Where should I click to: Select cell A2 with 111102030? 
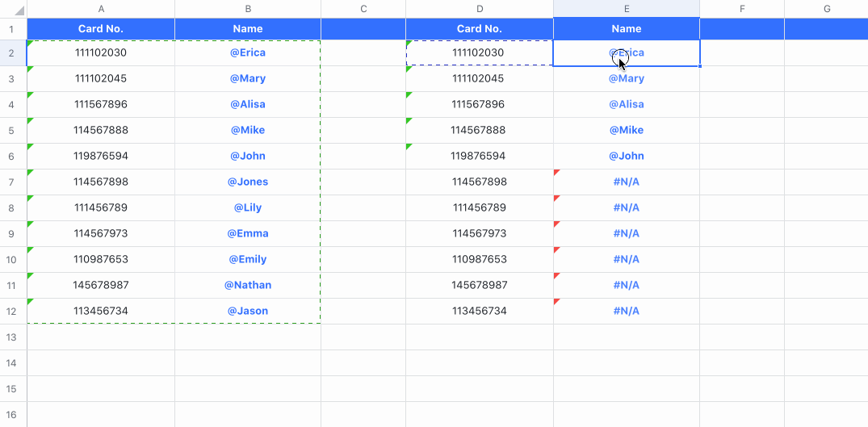tap(101, 53)
